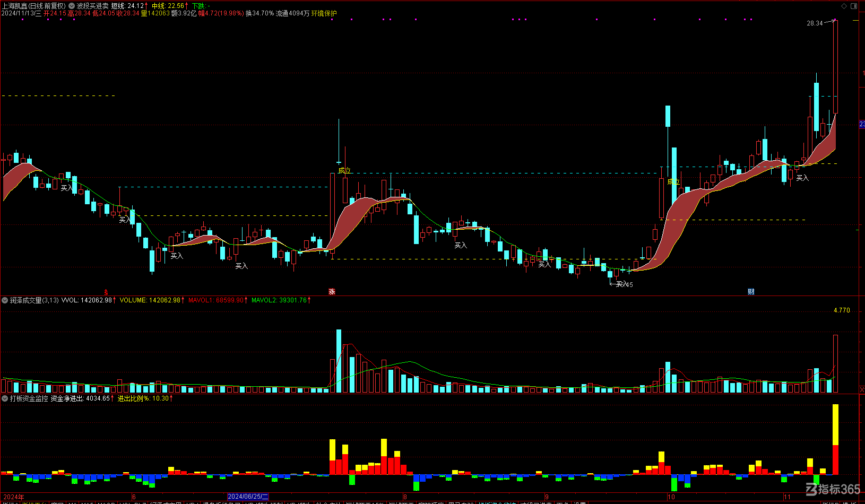This screenshot has width=865, height=504.
Task: Click the 资金净进出: 4034.65 value
Action: (80, 398)
